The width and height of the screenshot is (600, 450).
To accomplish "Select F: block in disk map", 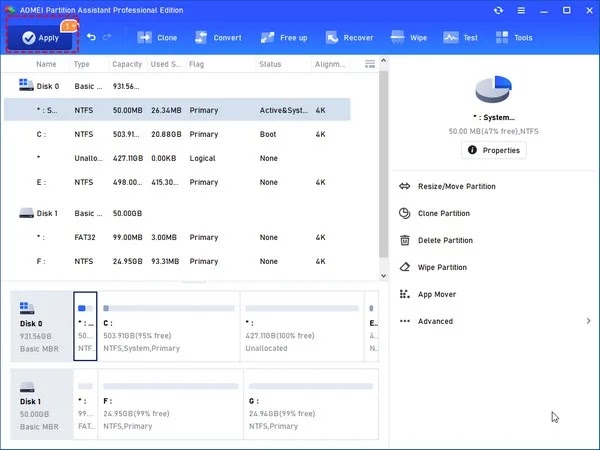I will coord(171,404).
